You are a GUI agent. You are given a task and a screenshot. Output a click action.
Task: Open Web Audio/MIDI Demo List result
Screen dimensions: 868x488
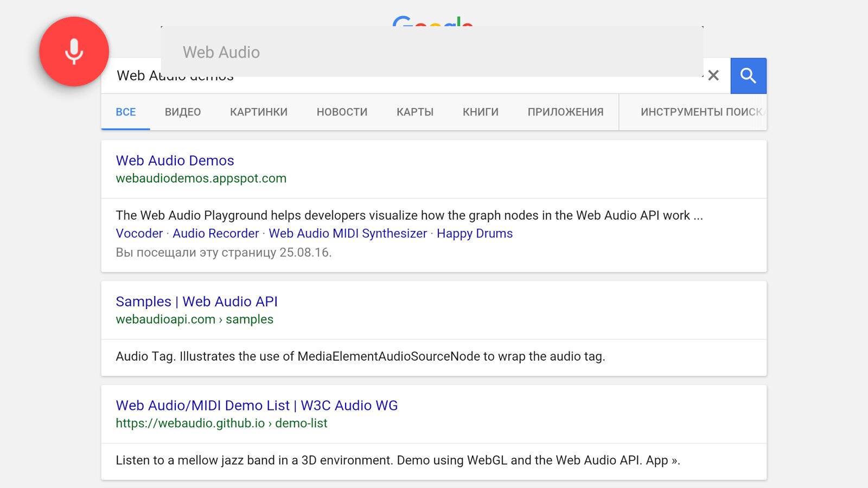tap(257, 406)
